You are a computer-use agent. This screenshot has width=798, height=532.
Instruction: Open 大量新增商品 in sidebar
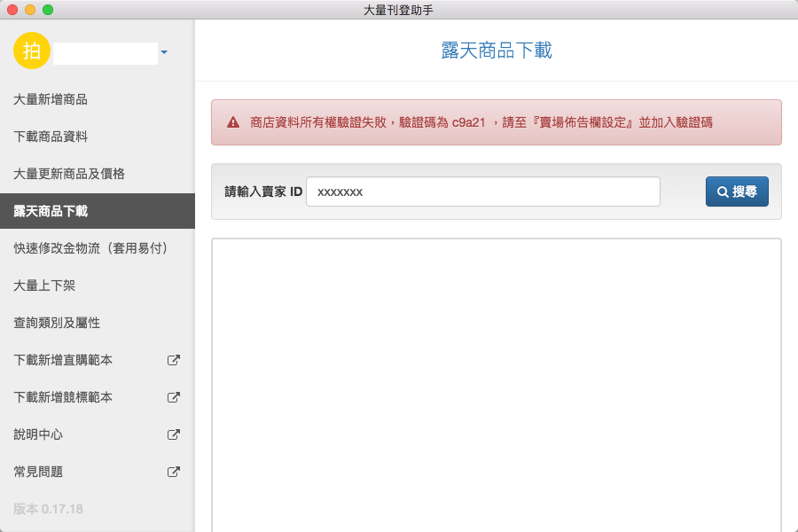coord(51,99)
